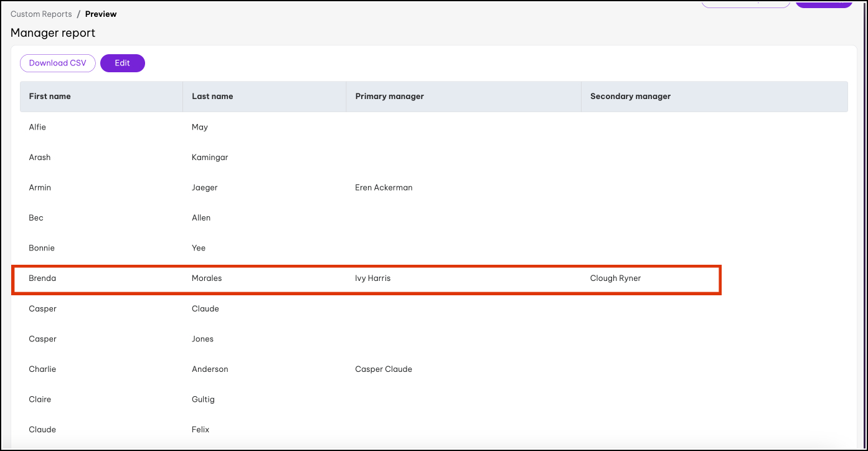This screenshot has height=451, width=868.
Task: Select secondary manager Clough Ryner
Action: (615, 278)
